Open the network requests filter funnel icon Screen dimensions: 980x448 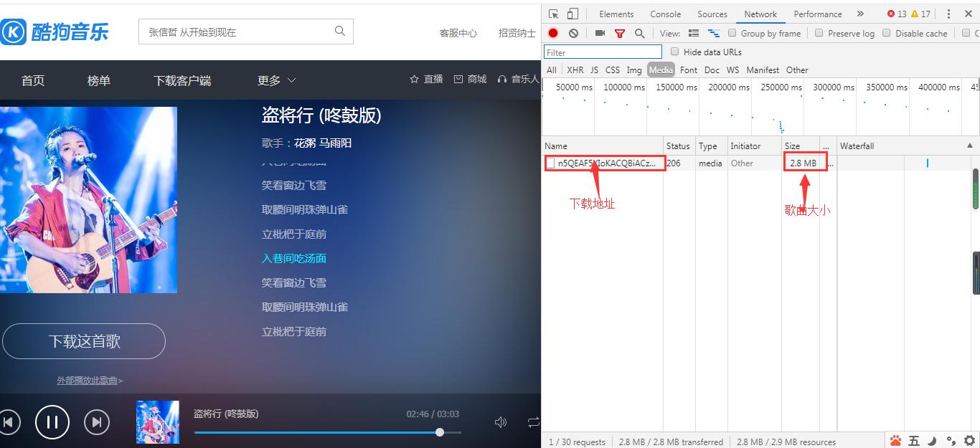coord(620,33)
